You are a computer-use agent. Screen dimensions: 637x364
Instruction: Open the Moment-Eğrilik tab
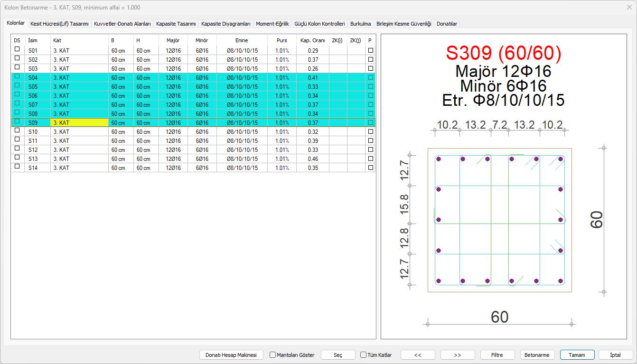(x=272, y=23)
